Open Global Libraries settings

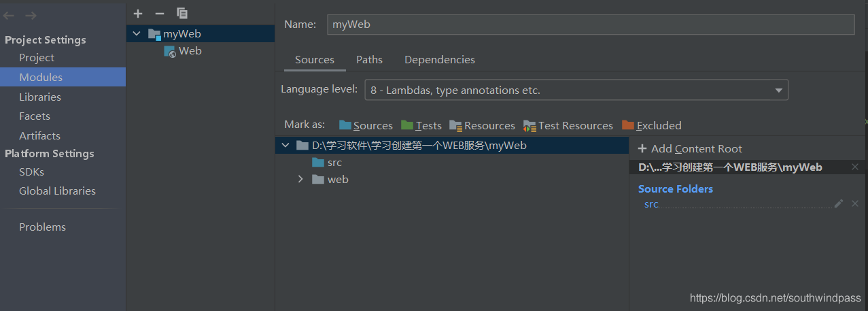[x=57, y=191]
